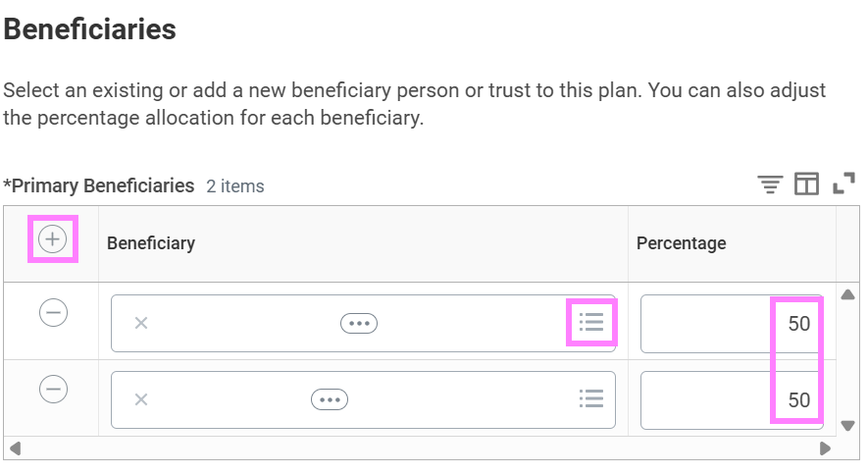Click the Percentage column header

682,243
